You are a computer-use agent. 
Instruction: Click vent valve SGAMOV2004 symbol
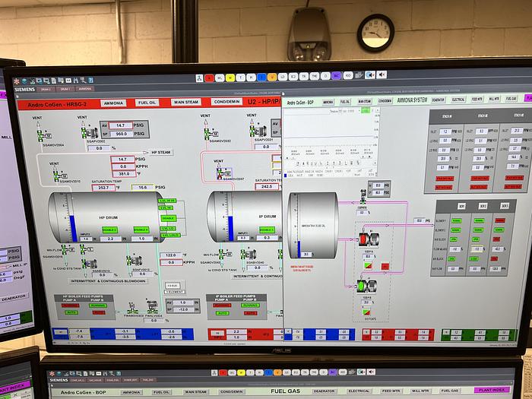pos(43,135)
